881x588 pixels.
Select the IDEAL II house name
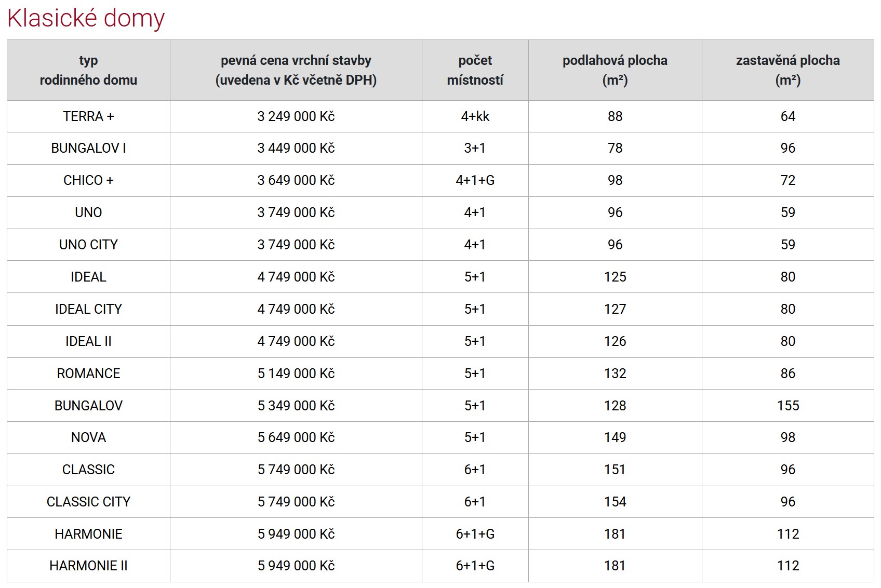[x=88, y=341]
